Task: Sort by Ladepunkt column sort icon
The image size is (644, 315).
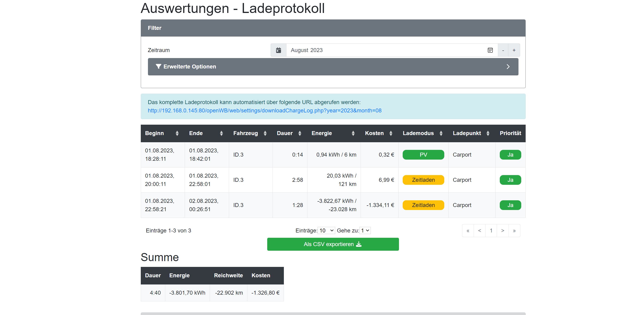Action: 488,133
